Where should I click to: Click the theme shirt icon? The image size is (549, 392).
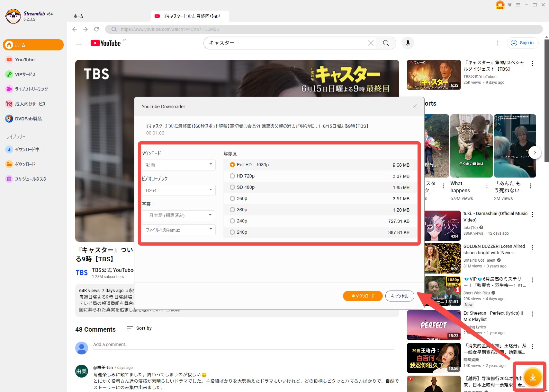pyautogui.click(x=509, y=5)
